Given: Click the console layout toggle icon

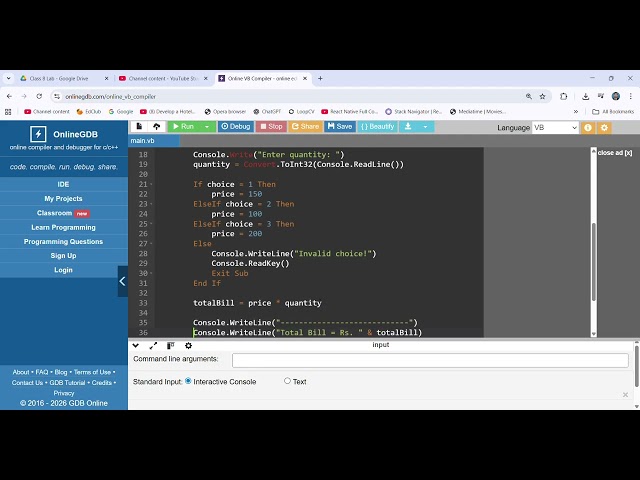Looking at the screenshot, I should 171,346.
